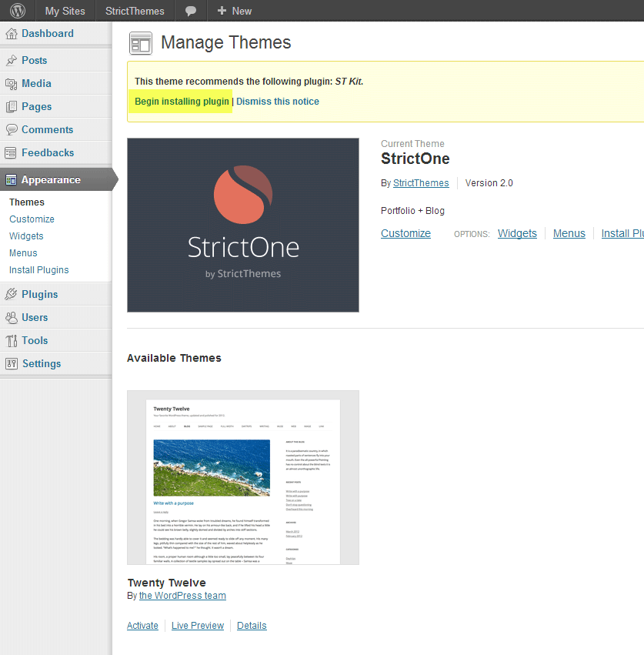Collapse the Appearance menu section
Screen dimensions: 644x655
[51, 180]
